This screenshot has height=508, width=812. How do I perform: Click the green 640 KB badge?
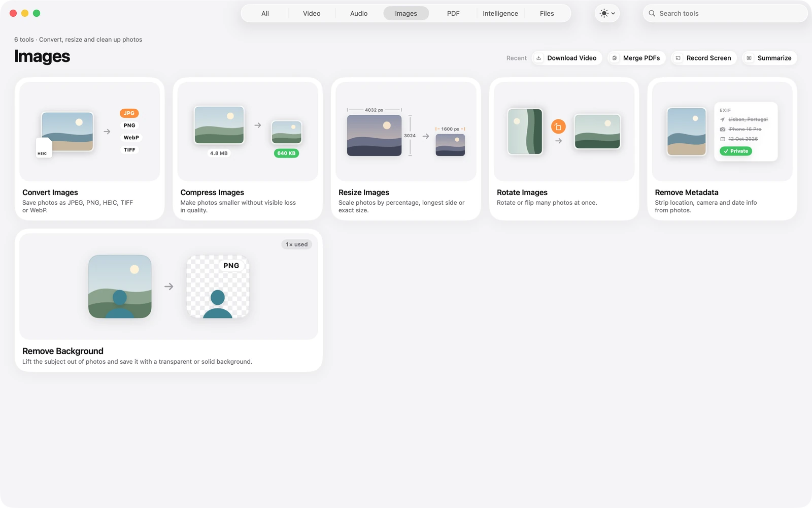click(x=286, y=153)
